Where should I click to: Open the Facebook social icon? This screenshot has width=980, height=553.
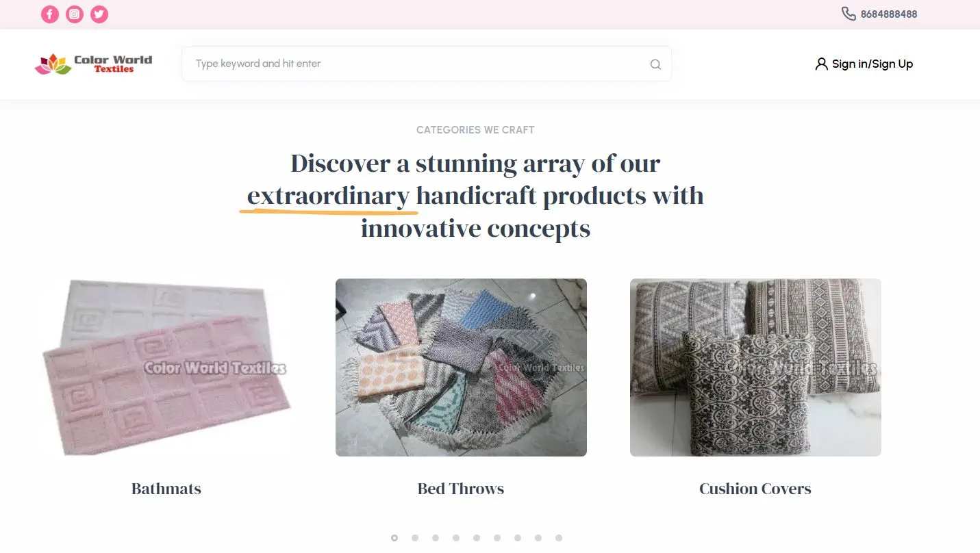[x=50, y=14]
